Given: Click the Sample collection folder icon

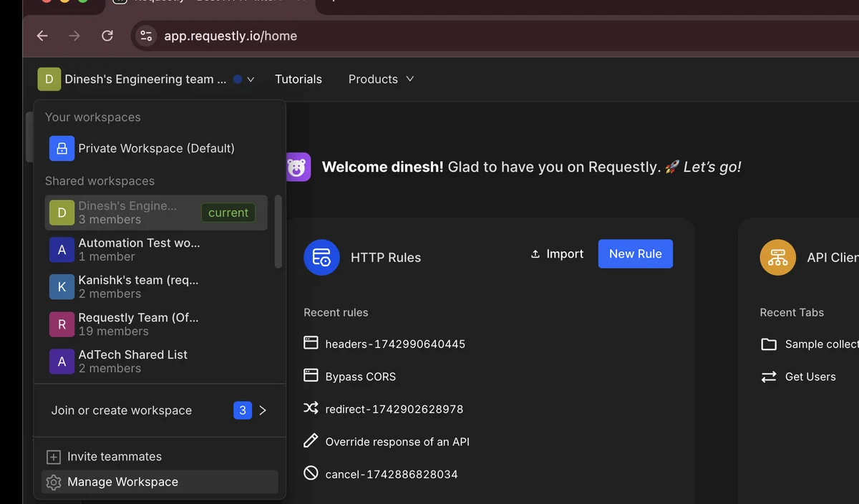Looking at the screenshot, I should [769, 344].
